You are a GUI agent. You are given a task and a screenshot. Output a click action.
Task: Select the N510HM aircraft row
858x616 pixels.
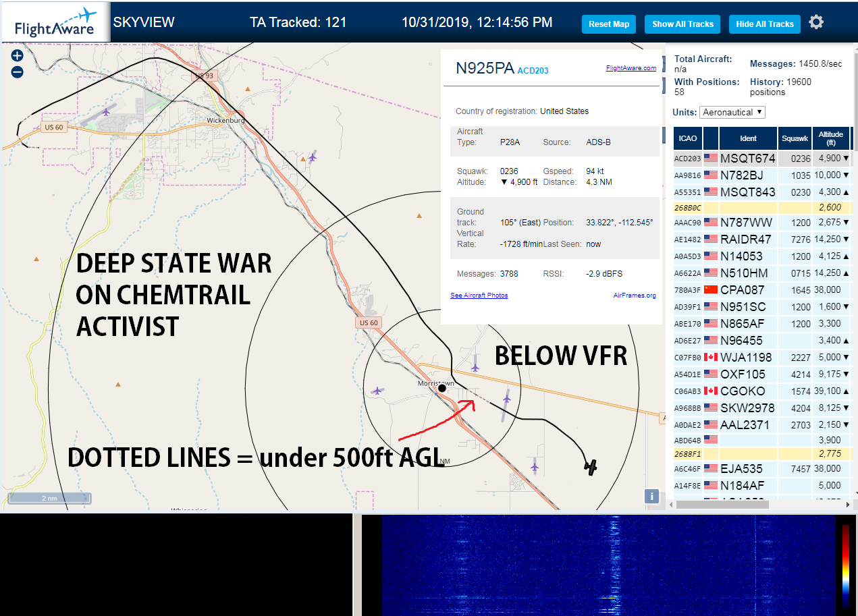762,273
